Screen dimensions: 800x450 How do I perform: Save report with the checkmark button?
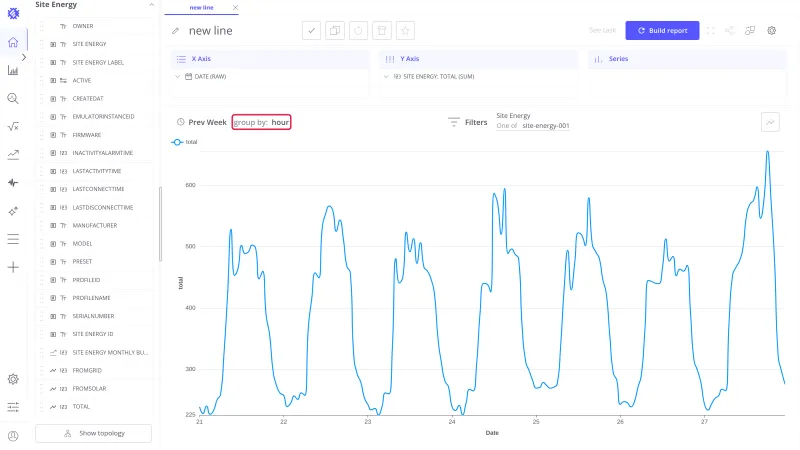tap(311, 31)
